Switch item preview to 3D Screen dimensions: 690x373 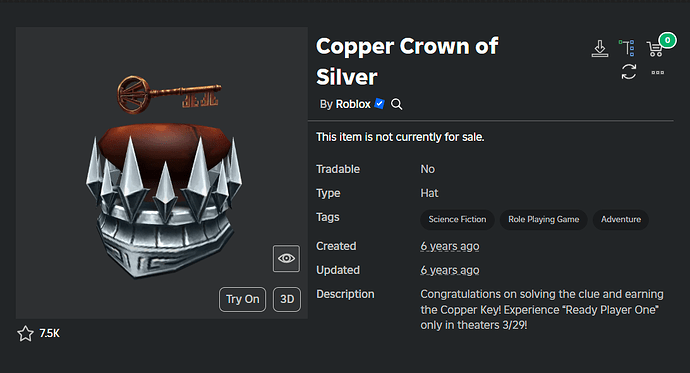[287, 300]
